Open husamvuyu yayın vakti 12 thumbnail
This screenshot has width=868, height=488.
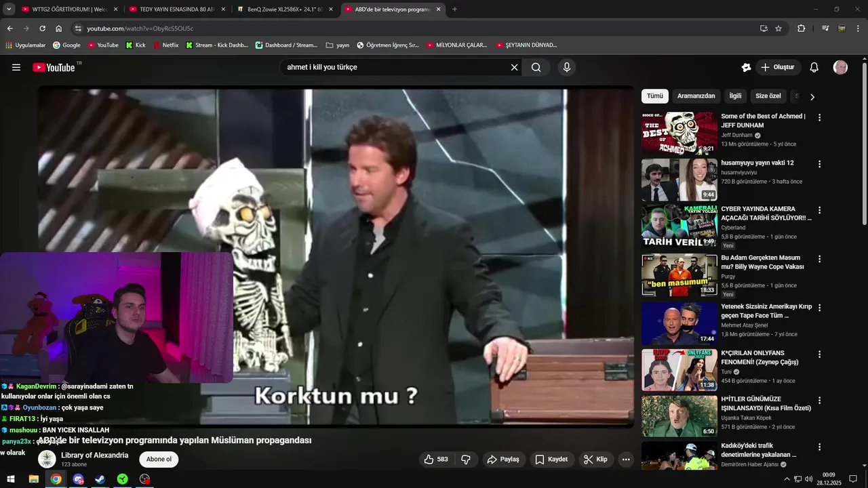[x=679, y=180]
